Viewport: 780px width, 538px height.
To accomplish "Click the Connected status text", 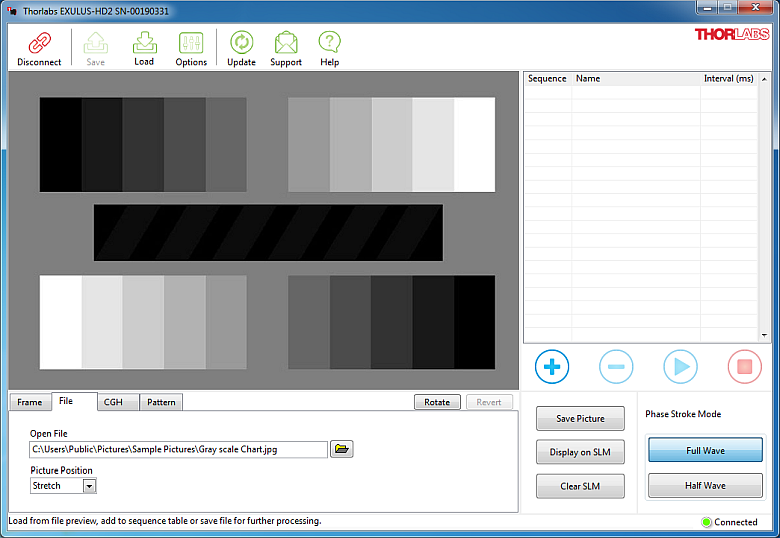I will pos(736,522).
